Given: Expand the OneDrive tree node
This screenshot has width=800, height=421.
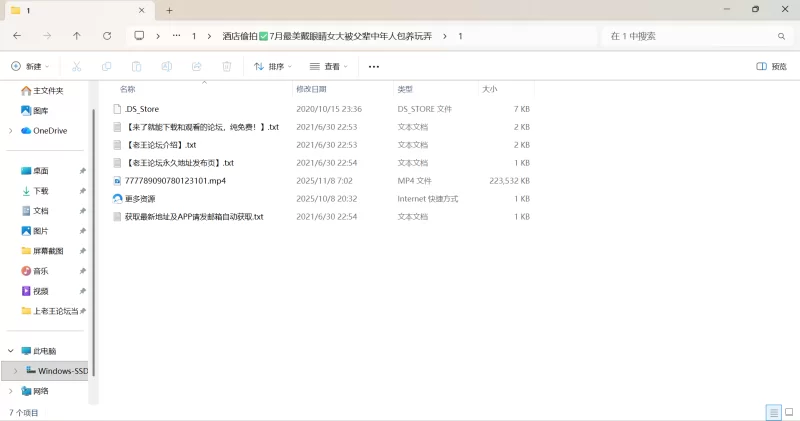Looking at the screenshot, I should tap(11, 130).
